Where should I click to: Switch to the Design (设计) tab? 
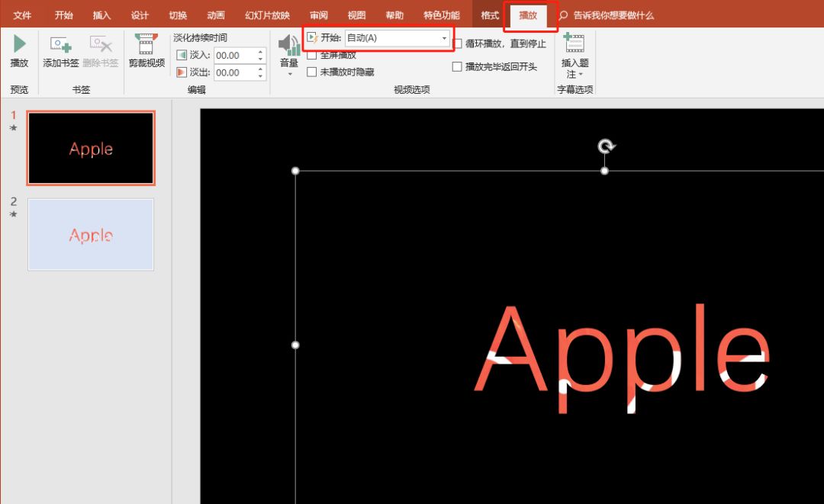click(x=140, y=15)
